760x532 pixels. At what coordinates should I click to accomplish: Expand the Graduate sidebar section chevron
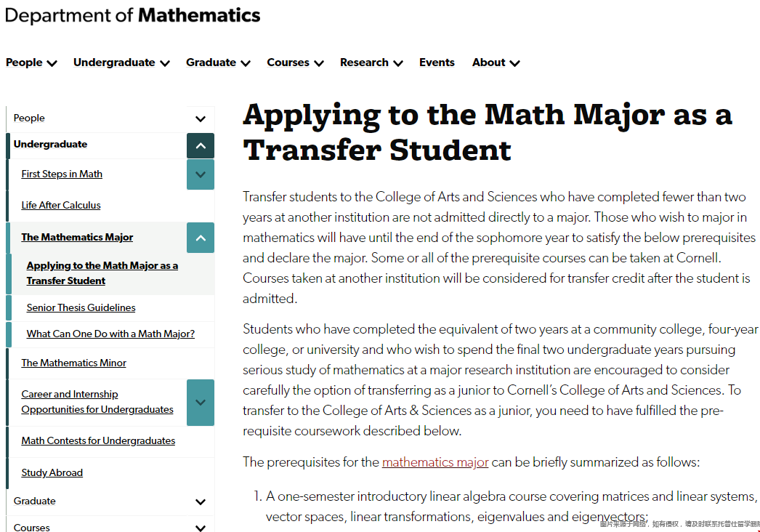point(201,501)
